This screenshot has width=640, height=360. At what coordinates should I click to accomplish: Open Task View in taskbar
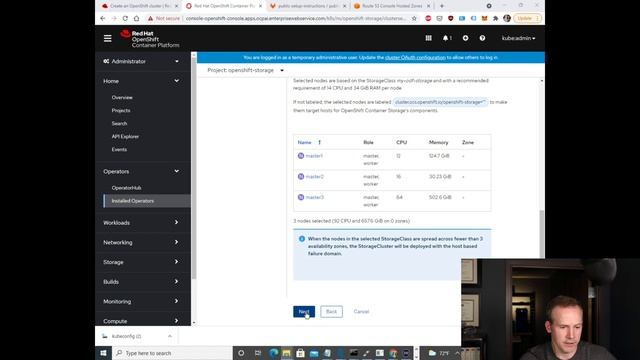(258, 353)
